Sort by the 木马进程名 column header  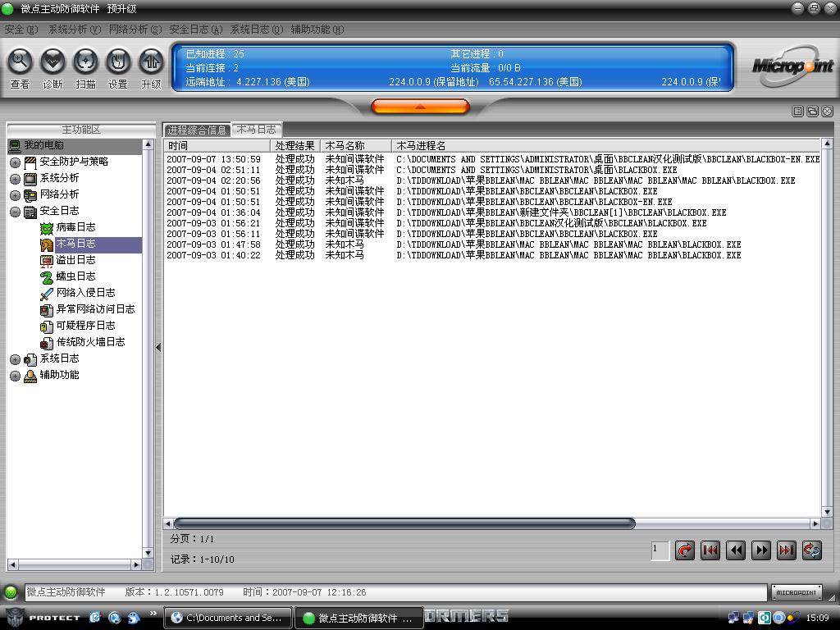(x=606, y=146)
